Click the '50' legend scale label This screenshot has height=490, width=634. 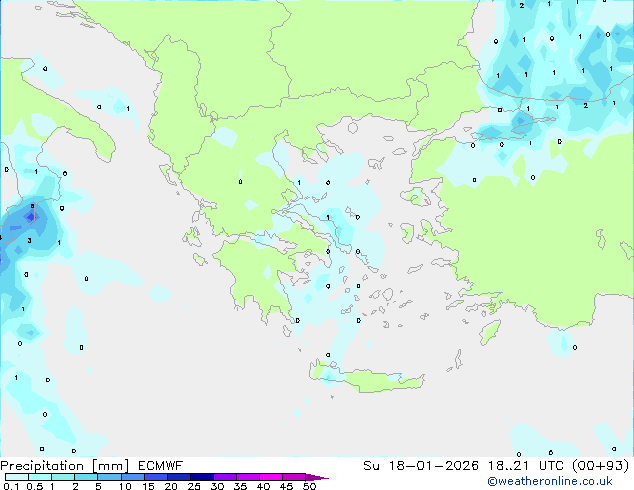click(309, 486)
